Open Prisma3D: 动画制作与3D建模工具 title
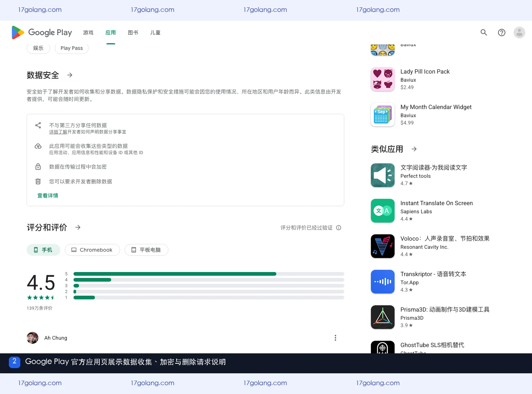 tap(445, 309)
